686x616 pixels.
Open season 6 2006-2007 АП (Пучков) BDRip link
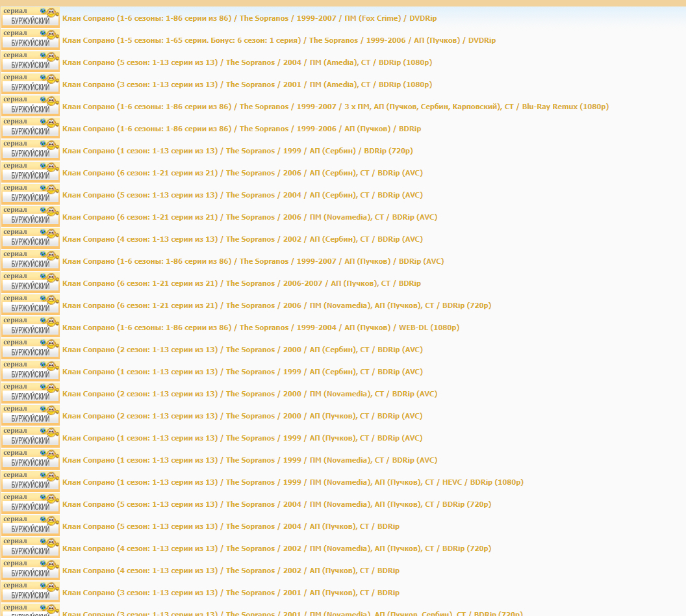242,283
